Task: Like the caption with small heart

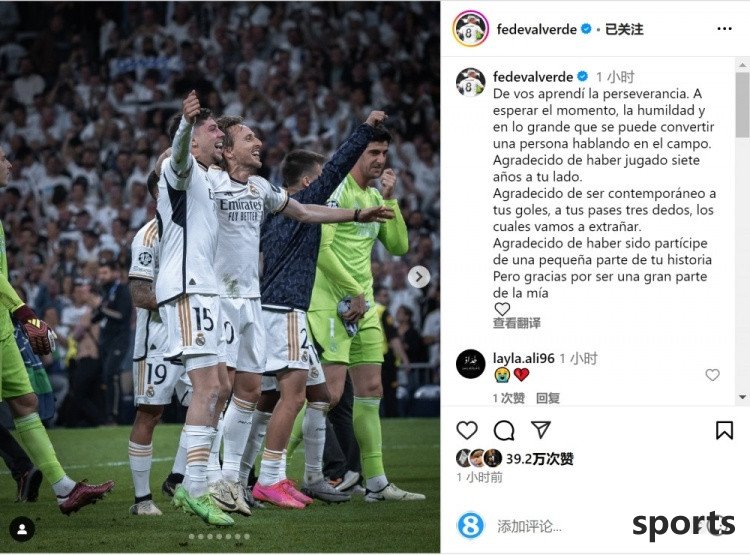Action: [x=502, y=309]
